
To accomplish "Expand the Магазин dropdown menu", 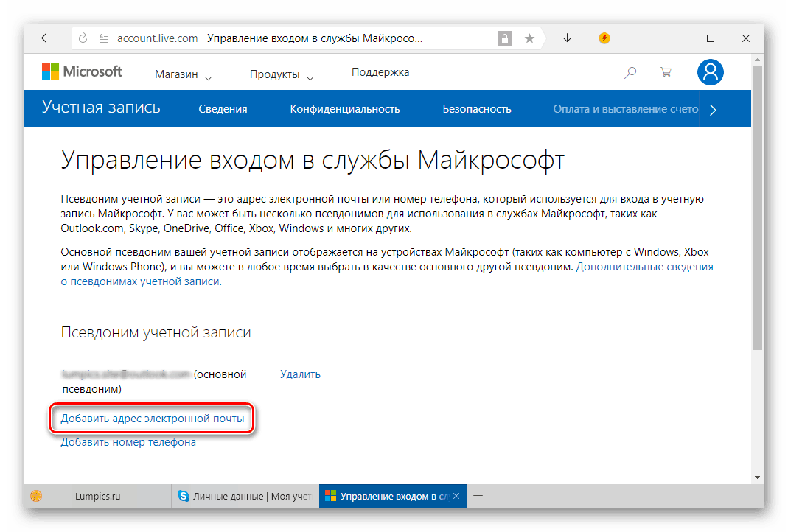I will 182,74.
